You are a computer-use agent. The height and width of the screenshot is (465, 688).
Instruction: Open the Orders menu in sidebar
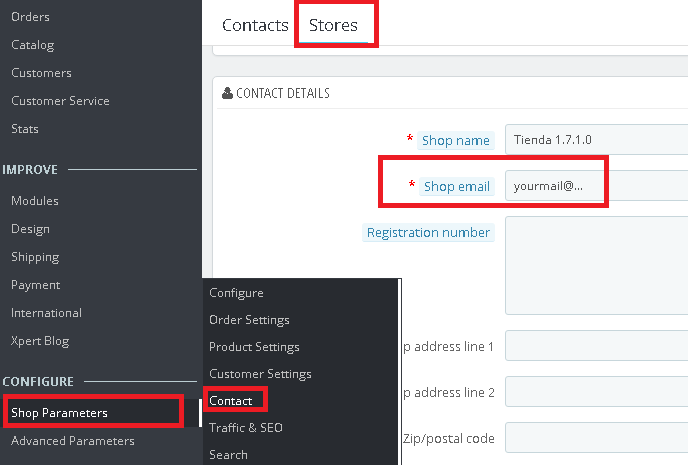(x=30, y=17)
